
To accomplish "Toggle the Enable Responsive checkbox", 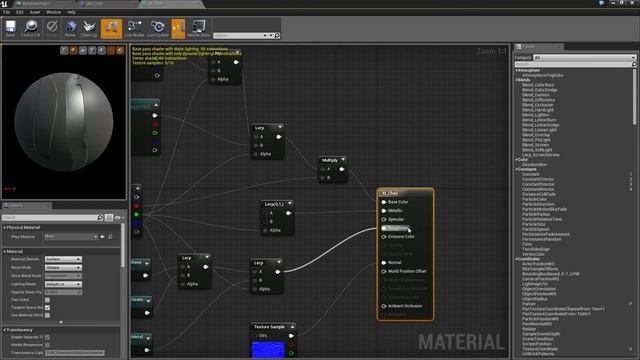I will 47,345.
